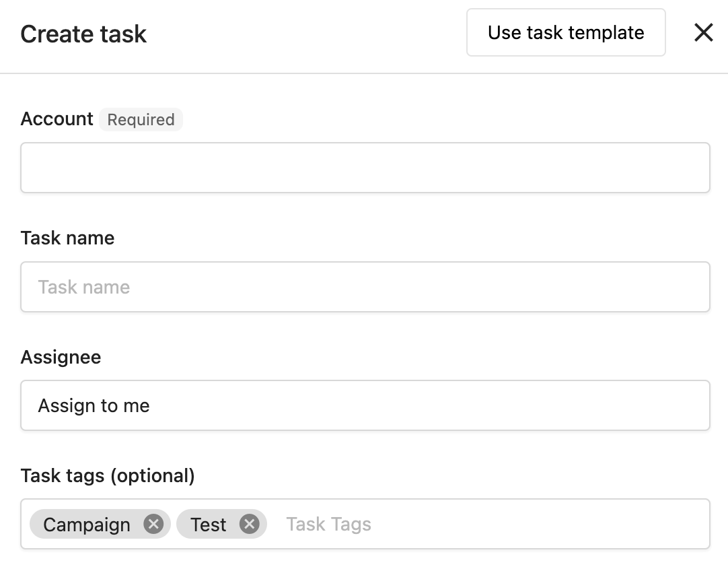This screenshot has height=571, width=728.
Task: Close the Create task dialog
Action: 703,32
